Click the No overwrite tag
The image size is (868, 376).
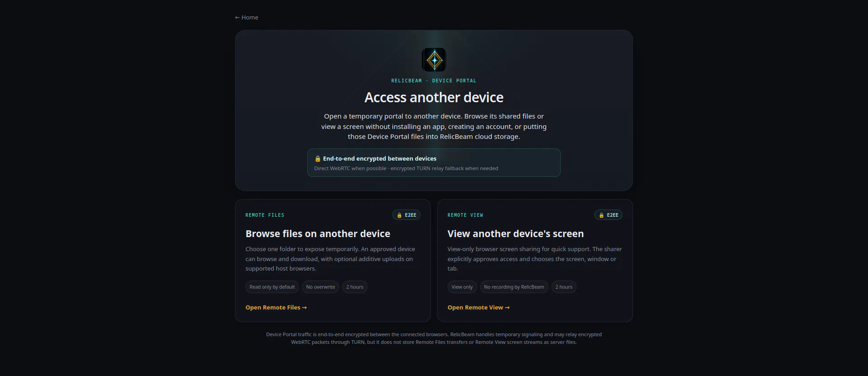tap(321, 287)
